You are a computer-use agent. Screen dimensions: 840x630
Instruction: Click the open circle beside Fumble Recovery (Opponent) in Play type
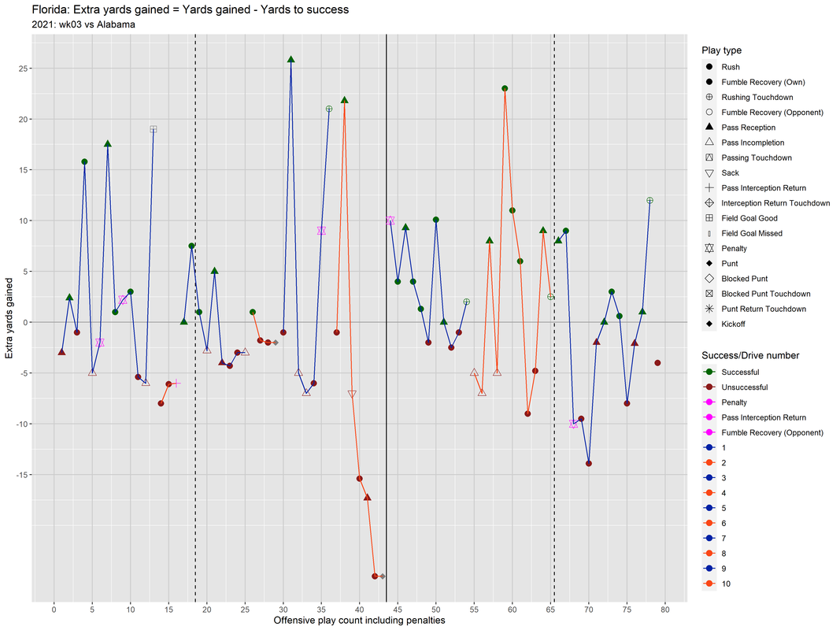[709, 112]
